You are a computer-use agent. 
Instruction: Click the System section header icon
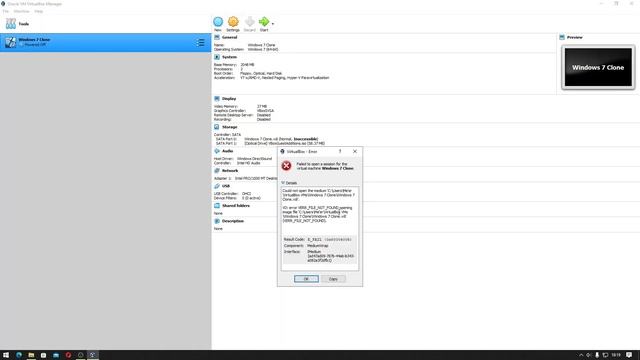(x=217, y=57)
